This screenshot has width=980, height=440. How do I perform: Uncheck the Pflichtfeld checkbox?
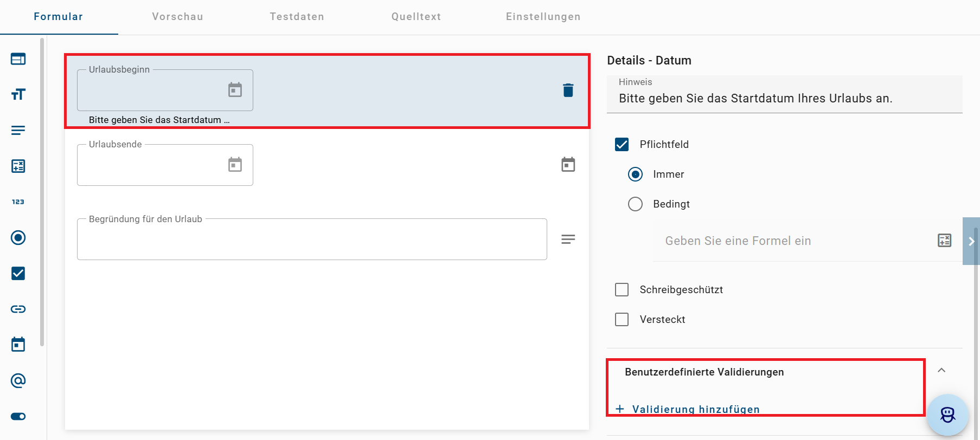(x=622, y=144)
